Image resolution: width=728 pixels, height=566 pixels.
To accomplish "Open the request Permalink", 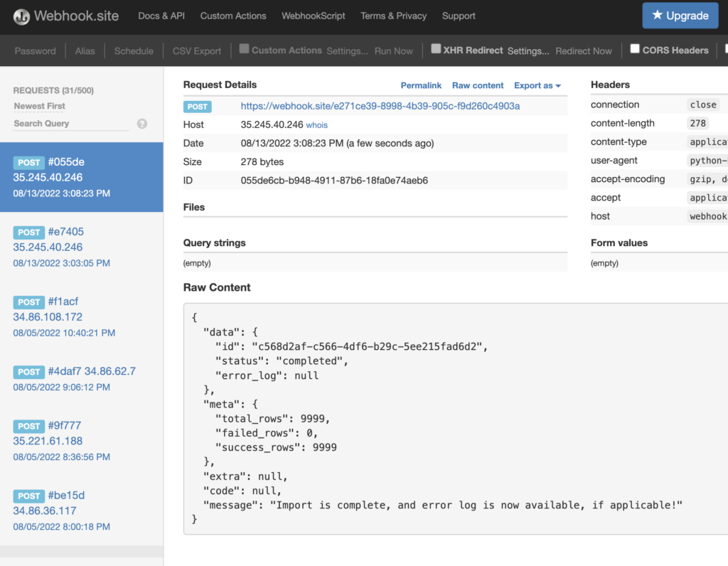I will coord(421,85).
